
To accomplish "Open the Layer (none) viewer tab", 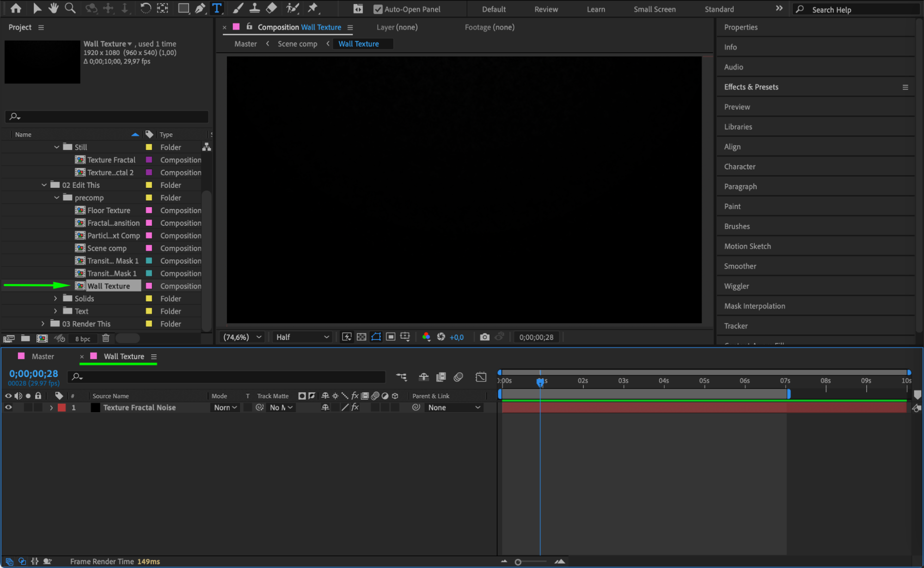I will [397, 27].
